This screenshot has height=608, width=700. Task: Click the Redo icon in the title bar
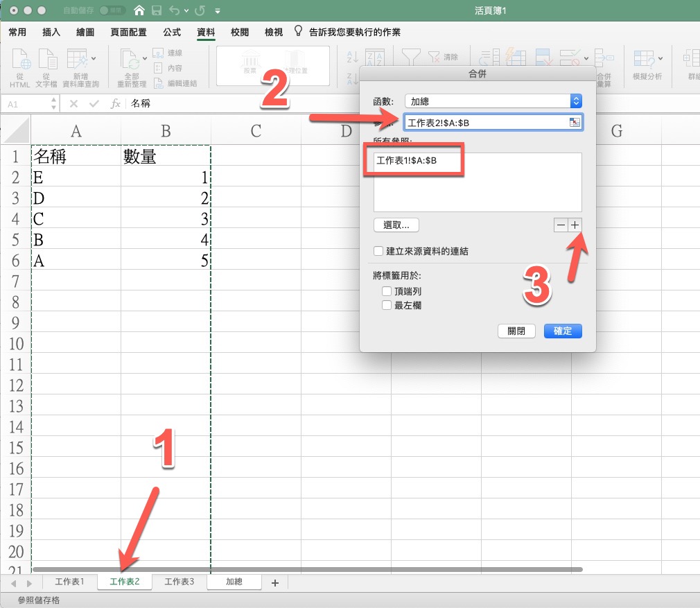coord(200,10)
